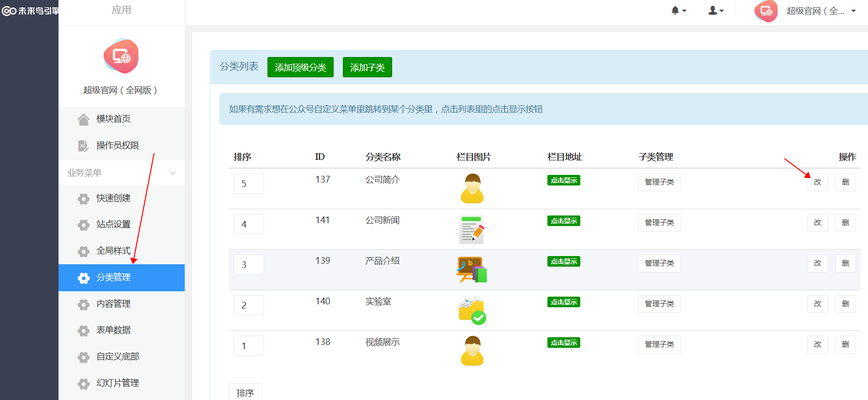The width and height of the screenshot is (868, 400).
Task: Click the 删 delete icon for 视频展示
Action: (845, 344)
